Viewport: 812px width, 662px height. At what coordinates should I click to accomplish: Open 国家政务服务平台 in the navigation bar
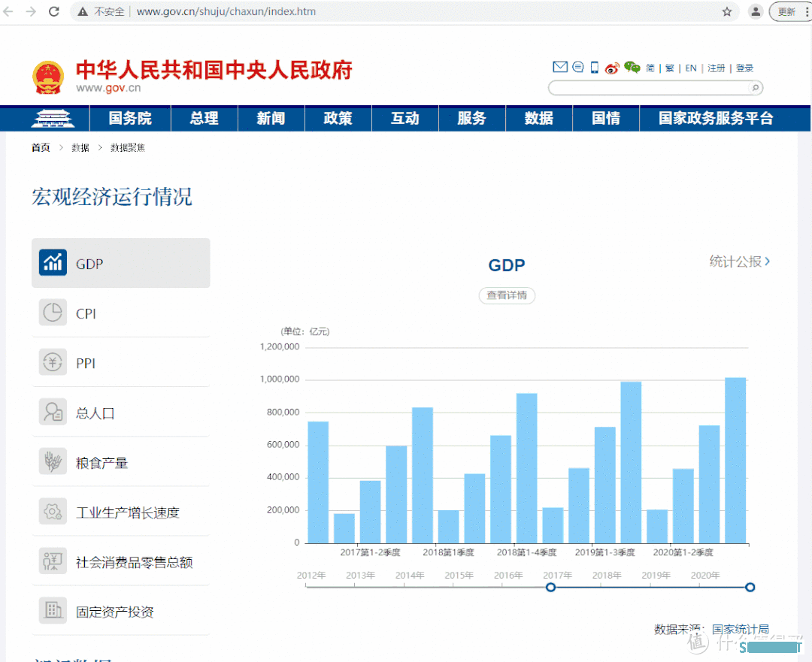click(x=716, y=119)
